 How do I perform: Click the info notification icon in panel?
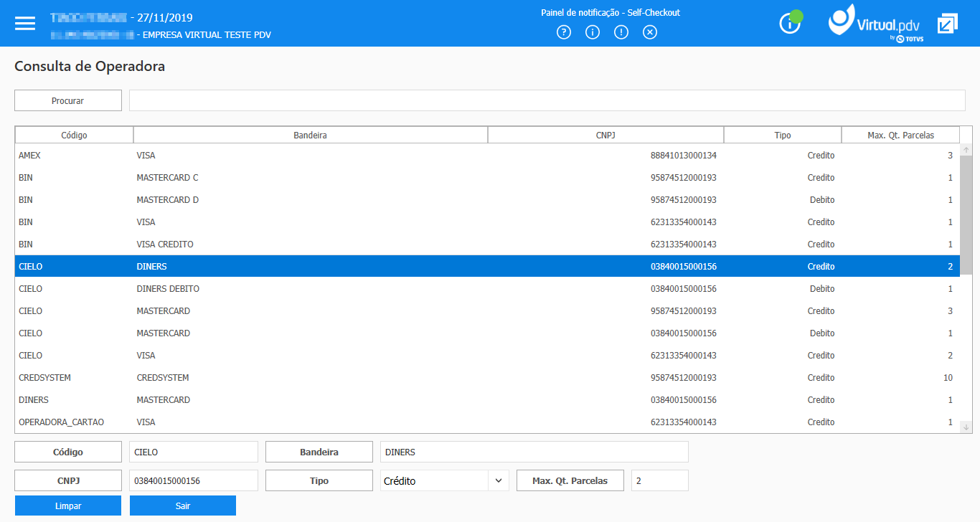(593, 32)
